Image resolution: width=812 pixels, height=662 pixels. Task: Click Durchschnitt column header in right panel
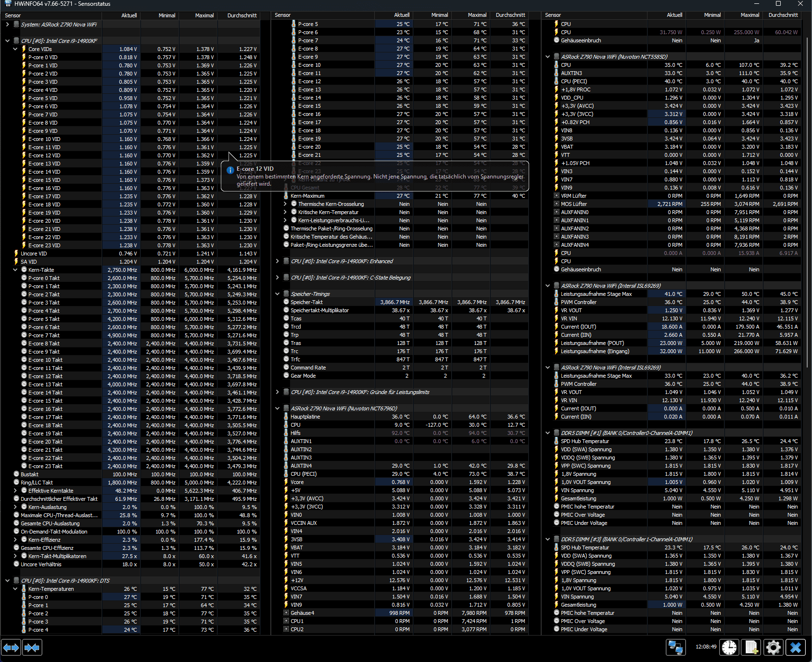click(782, 15)
